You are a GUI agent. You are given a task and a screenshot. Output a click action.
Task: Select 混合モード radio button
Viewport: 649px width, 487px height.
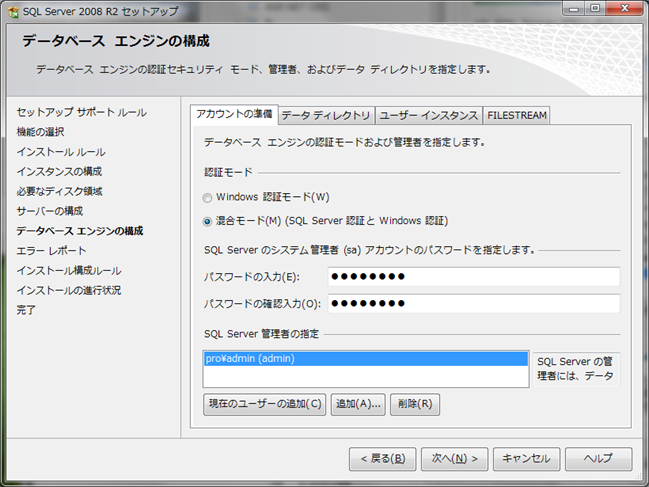[x=207, y=222]
